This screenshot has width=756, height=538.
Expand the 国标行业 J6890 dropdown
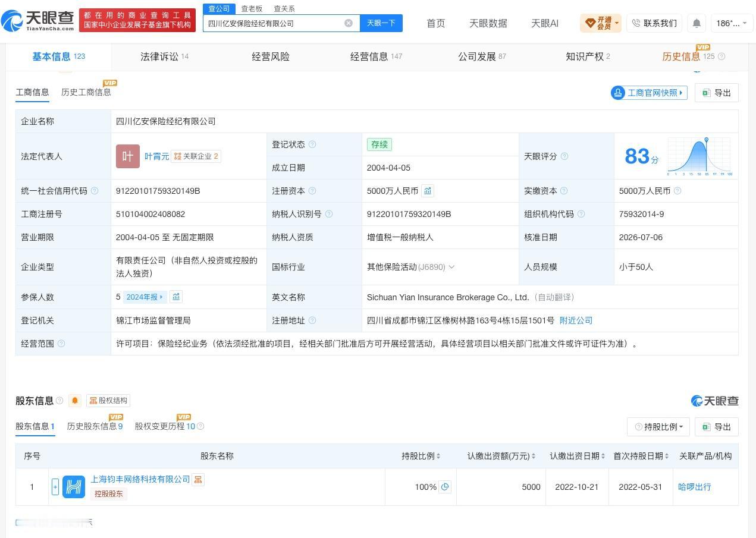[451, 267]
